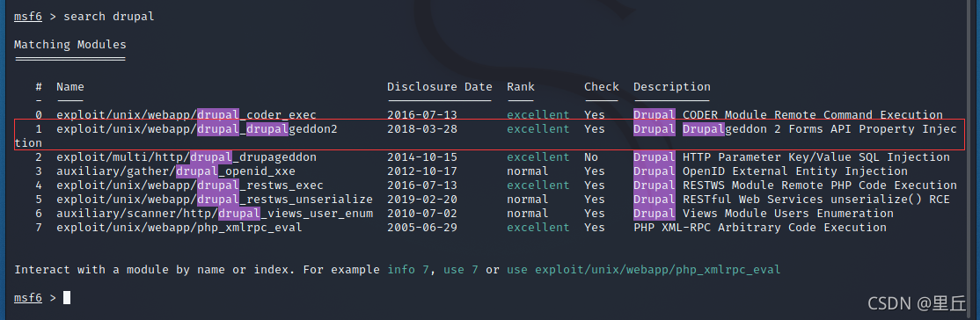Click the Disclosure Date column header
The image size is (980, 320).
coord(439,87)
